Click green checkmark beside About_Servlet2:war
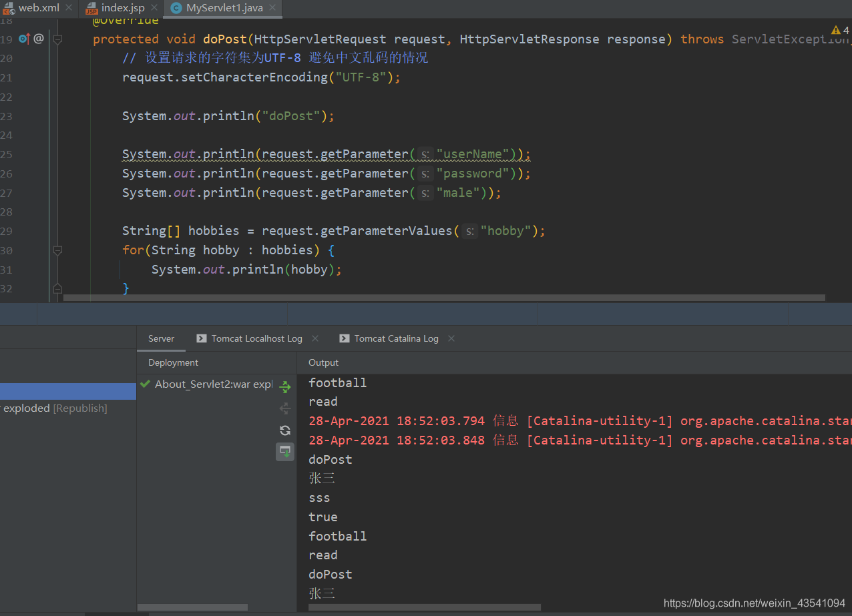 145,384
